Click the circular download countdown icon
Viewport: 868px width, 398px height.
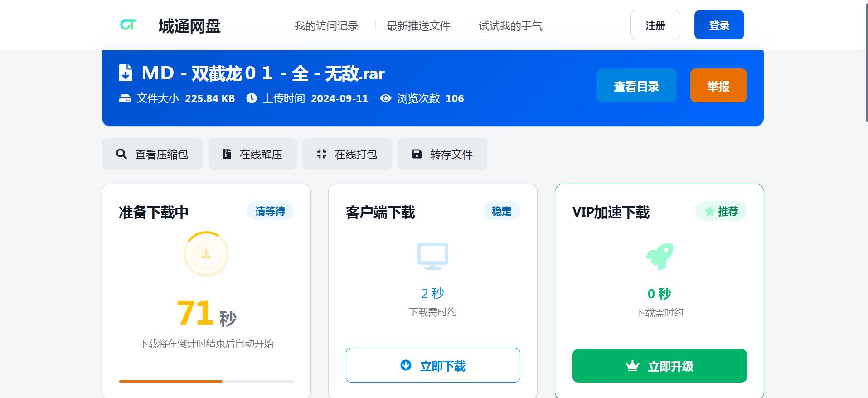click(206, 254)
